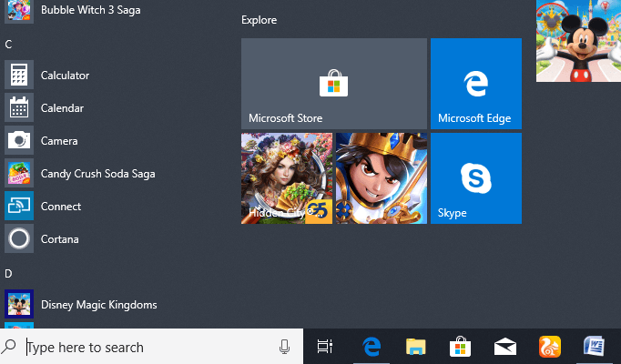Open Microsoft Store from the taskbar
This screenshot has width=621, height=364.
[460, 347]
